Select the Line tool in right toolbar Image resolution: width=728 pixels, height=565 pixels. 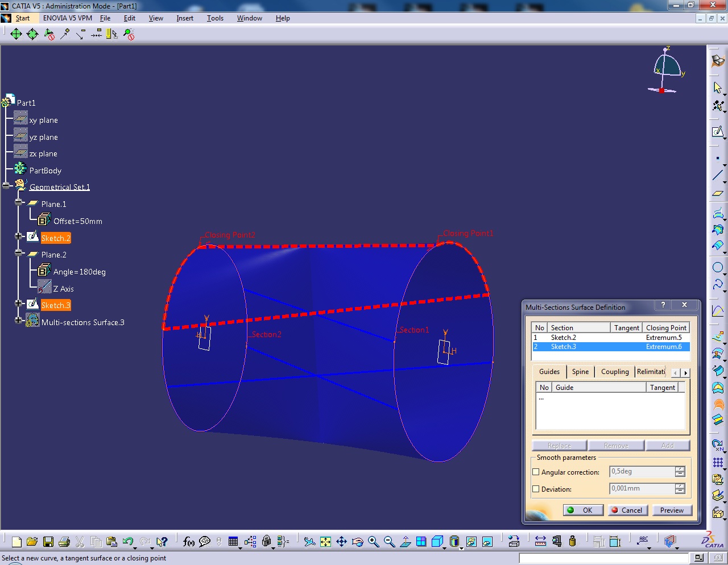coord(718,176)
